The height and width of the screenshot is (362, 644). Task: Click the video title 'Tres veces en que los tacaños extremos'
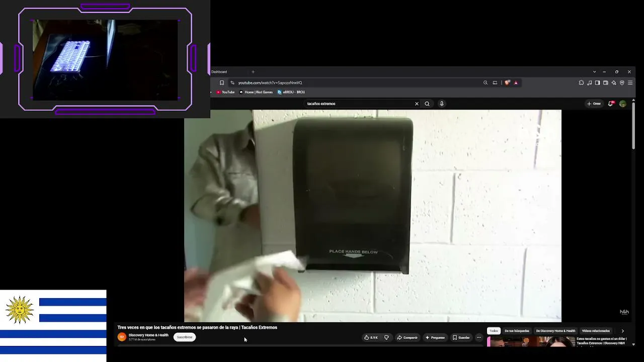tap(197, 327)
